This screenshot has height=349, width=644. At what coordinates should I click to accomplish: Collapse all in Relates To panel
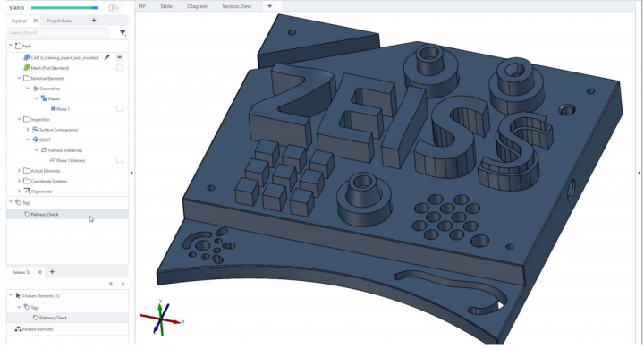[x=123, y=284]
